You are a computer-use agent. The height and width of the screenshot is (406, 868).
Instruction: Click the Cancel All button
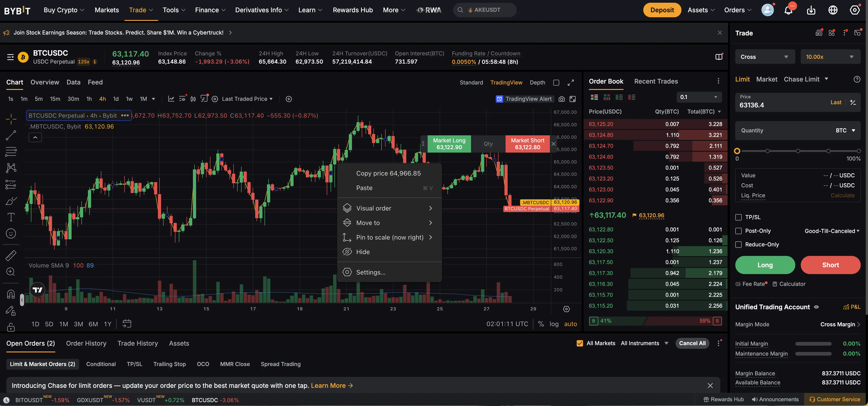coord(692,343)
